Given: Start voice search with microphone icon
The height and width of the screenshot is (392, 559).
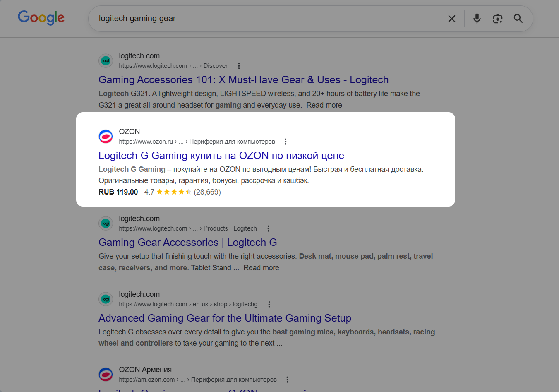Looking at the screenshot, I should [x=477, y=19].
